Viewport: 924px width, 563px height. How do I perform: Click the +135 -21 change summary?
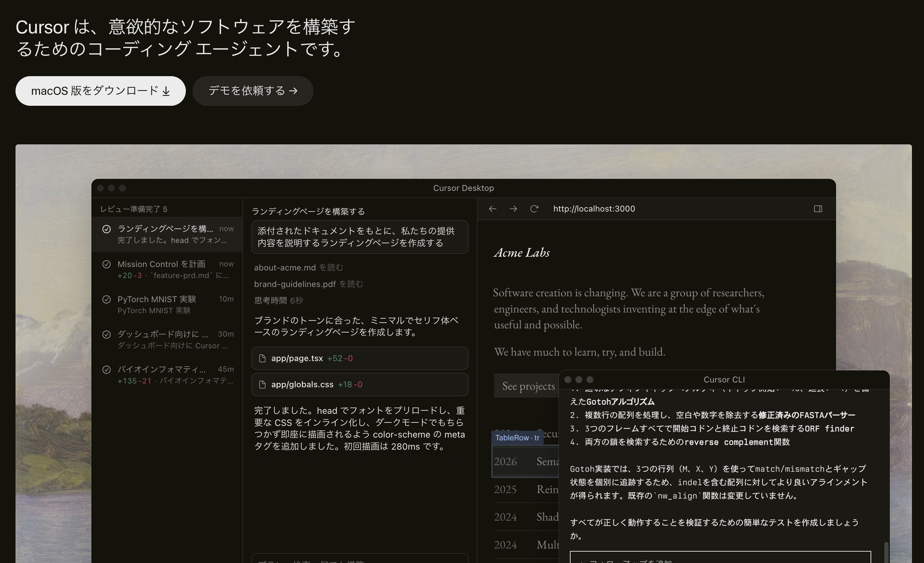134,381
